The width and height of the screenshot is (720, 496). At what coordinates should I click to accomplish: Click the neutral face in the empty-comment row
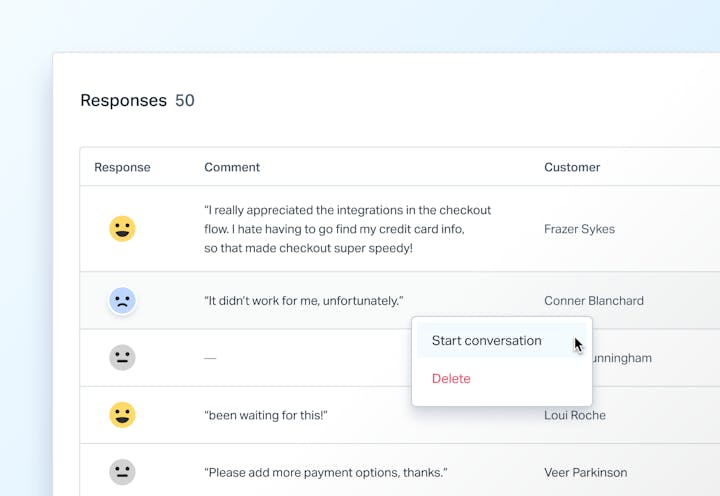pyautogui.click(x=122, y=358)
